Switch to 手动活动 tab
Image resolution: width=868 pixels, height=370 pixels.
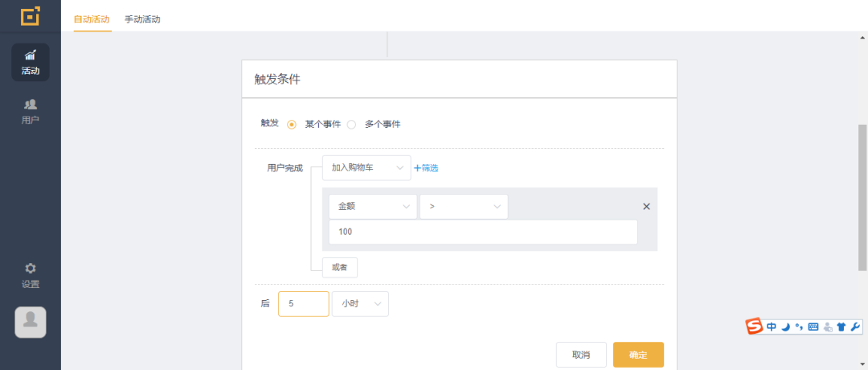tap(142, 19)
